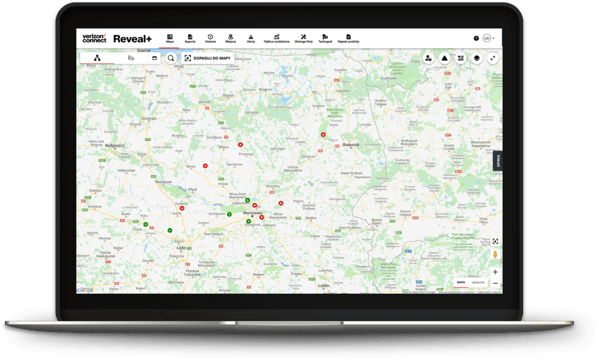Toggle the vehicle list panel tab
Image resolution: width=598 pixels, height=360 pixels.
pos(131,58)
